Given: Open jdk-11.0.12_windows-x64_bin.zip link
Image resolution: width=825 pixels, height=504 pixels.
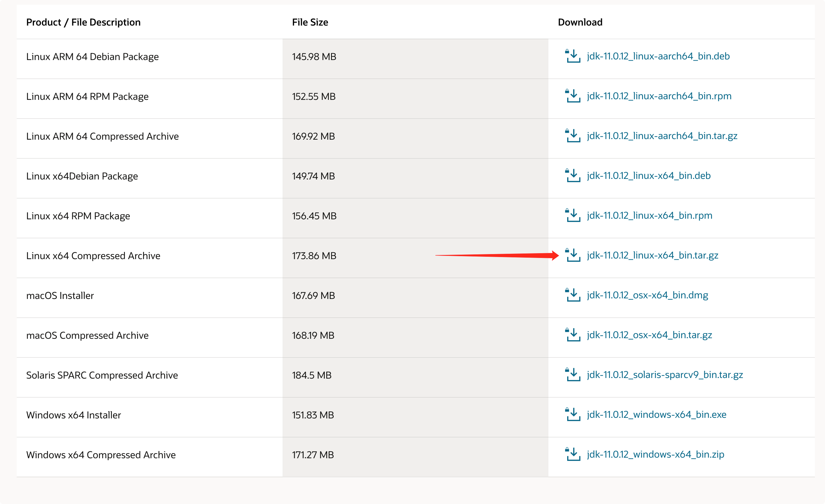Looking at the screenshot, I should tap(655, 454).
